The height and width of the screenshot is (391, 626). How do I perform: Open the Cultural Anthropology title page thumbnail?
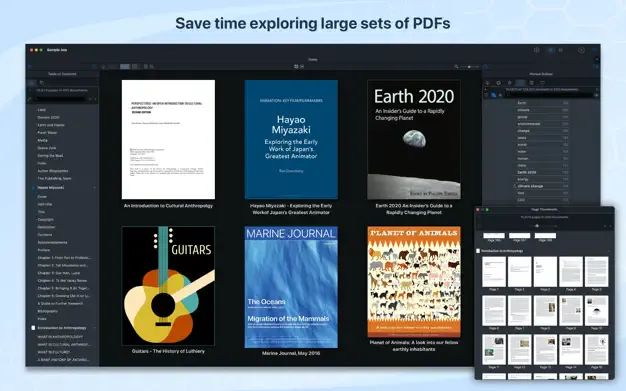pyautogui.click(x=168, y=139)
